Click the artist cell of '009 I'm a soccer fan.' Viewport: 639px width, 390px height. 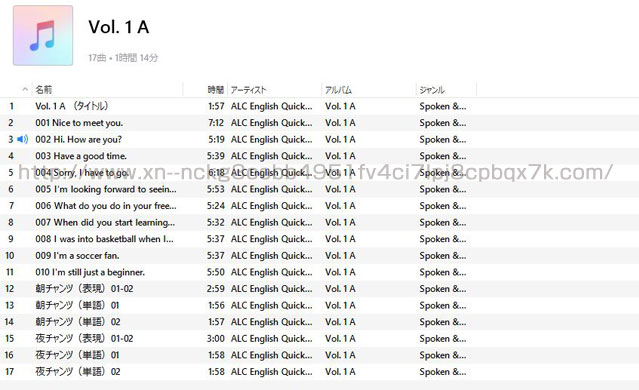pyautogui.click(x=272, y=256)
